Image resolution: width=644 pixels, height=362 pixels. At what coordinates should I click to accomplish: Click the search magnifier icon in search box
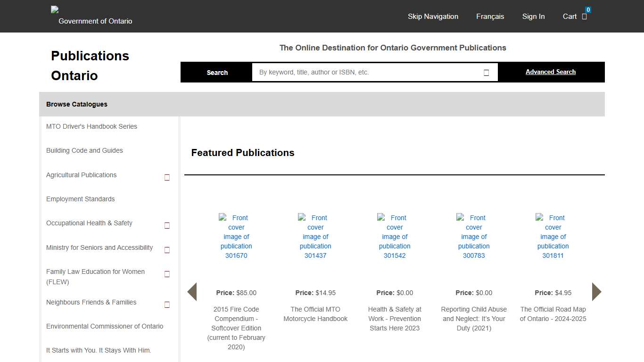486,73
